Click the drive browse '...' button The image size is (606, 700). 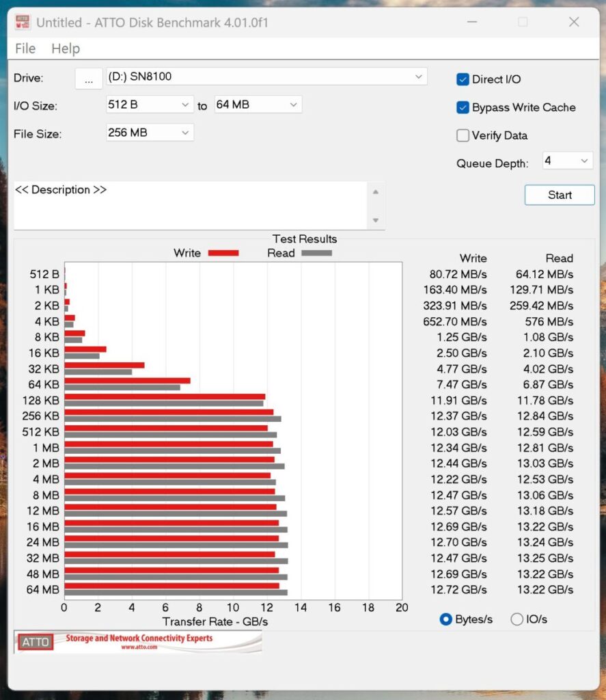[89, 79]
